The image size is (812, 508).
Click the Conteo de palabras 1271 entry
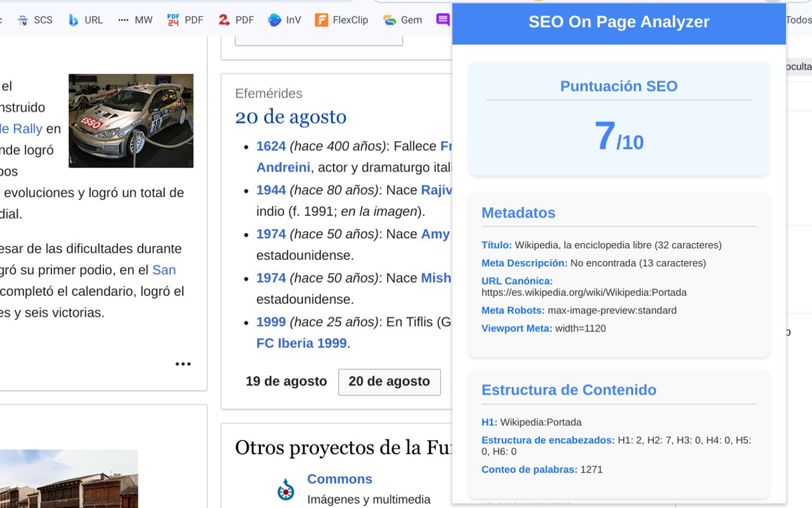click(542, 469)
